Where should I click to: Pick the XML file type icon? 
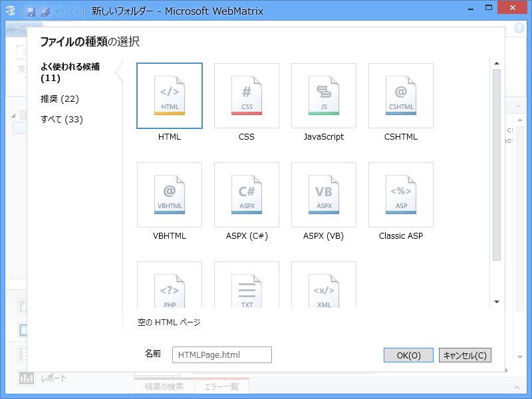324,285
